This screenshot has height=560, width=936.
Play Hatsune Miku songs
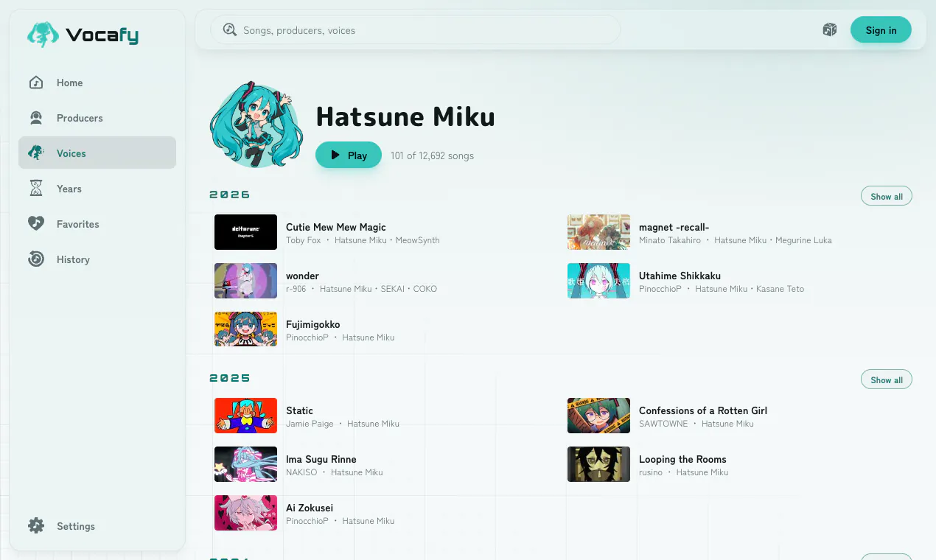pyautogui.click(x=349, y=155)
